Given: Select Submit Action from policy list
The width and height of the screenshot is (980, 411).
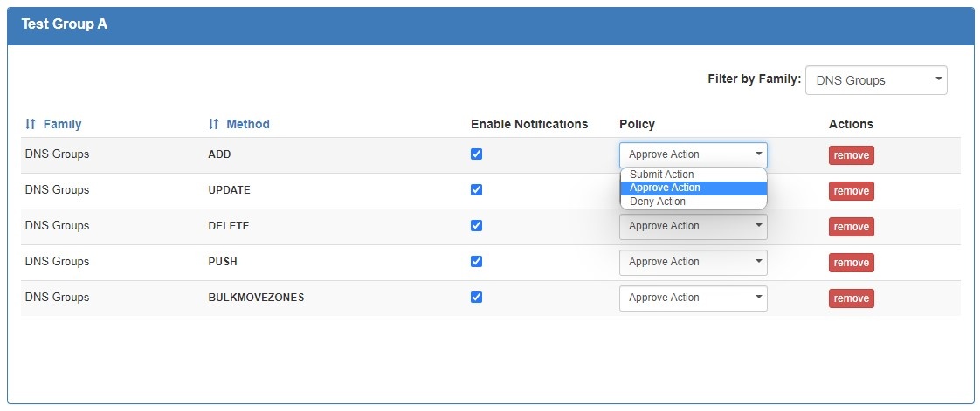Looking at the screenshot, I should (662, 175).
